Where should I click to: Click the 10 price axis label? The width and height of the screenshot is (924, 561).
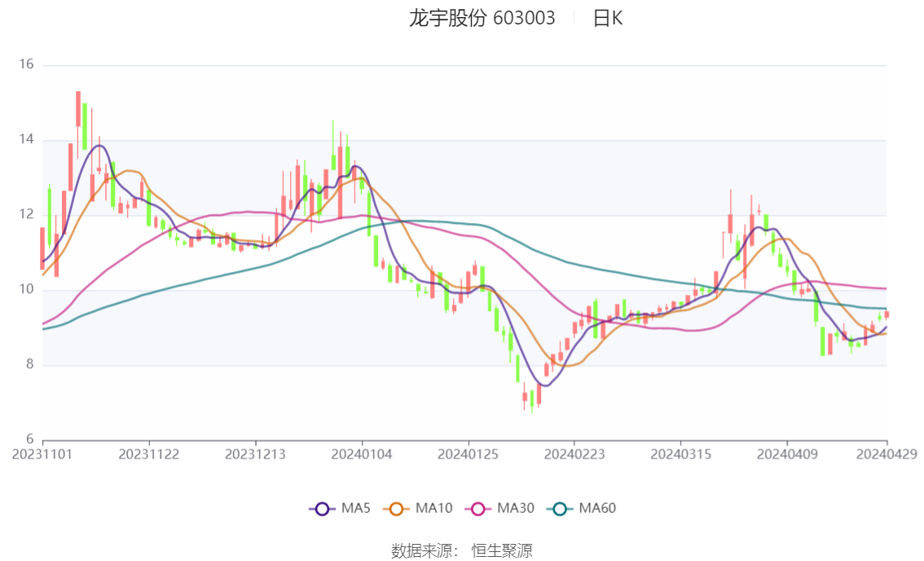[27, 290]
